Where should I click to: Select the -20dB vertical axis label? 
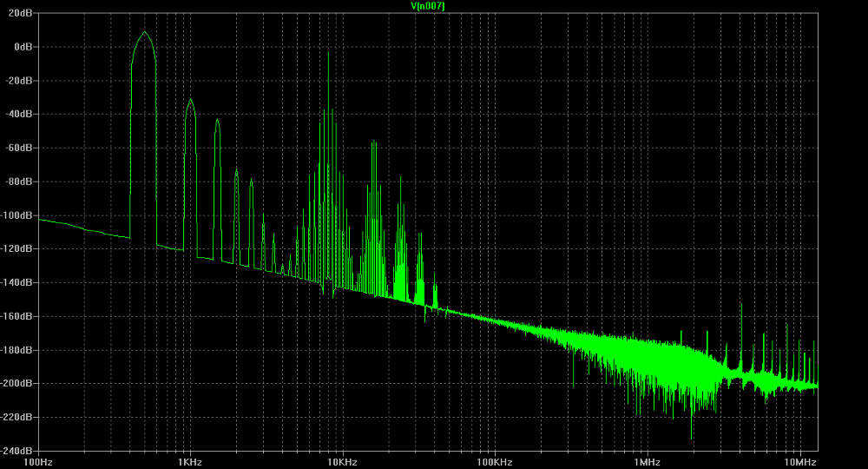click(19, 81)
